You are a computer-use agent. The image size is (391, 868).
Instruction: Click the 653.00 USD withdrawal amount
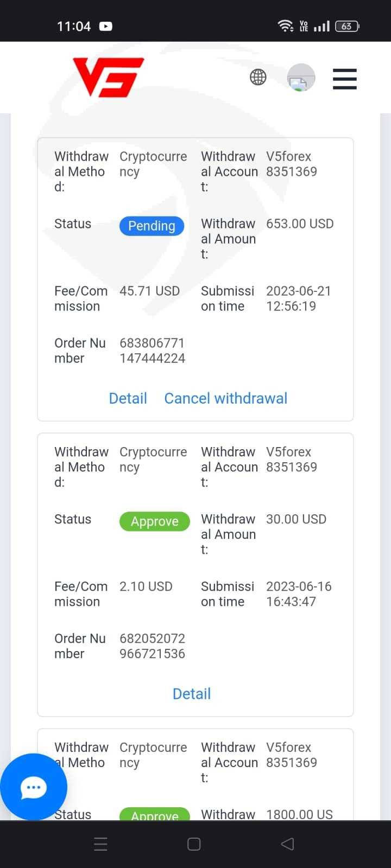(x=300, y=224)
